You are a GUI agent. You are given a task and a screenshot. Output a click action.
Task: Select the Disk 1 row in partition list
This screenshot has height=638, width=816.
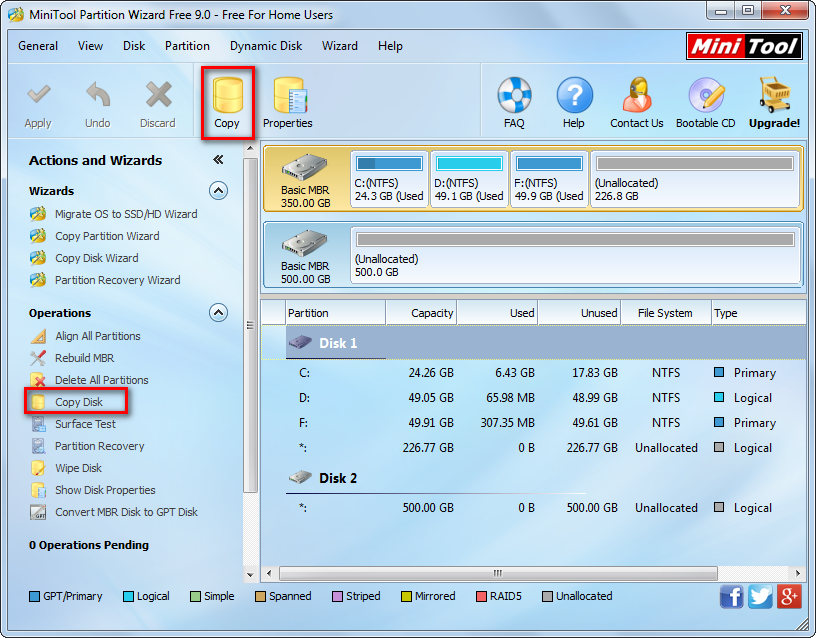(533, 343)
